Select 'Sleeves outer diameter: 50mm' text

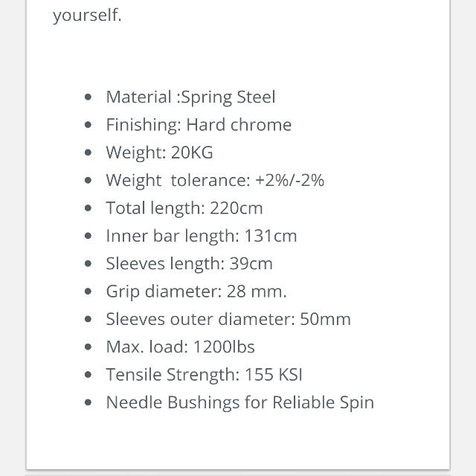point(228,319)
